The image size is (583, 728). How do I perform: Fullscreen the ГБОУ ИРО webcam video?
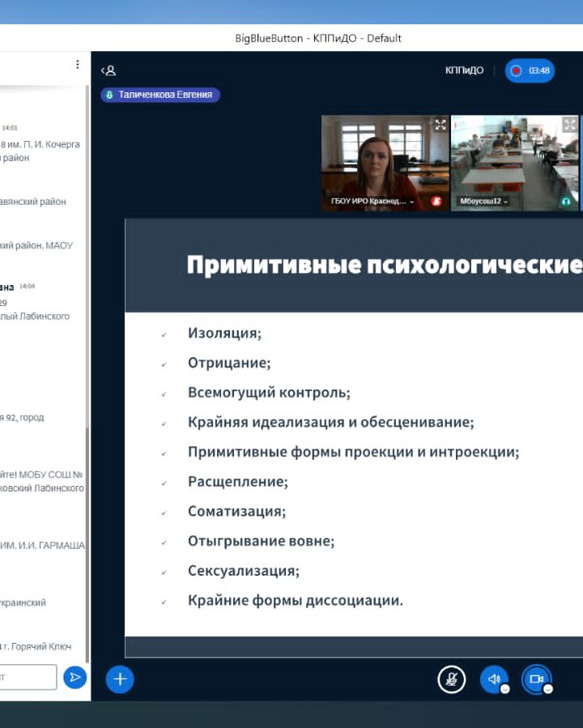(440, 125)
